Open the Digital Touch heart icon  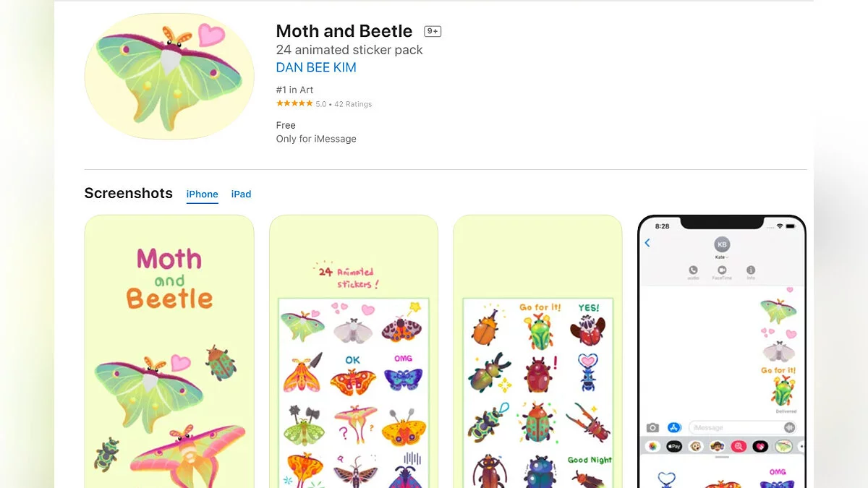tap(760, 447)
